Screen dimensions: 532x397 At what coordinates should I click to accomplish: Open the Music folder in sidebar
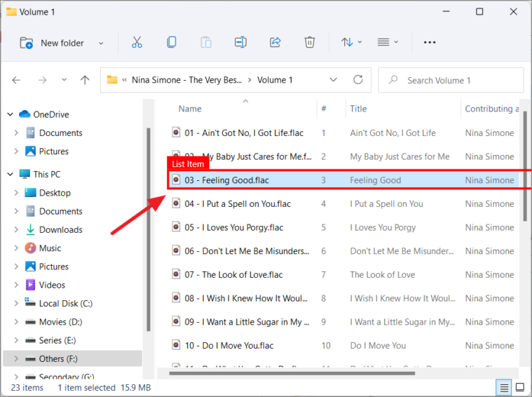43,248
